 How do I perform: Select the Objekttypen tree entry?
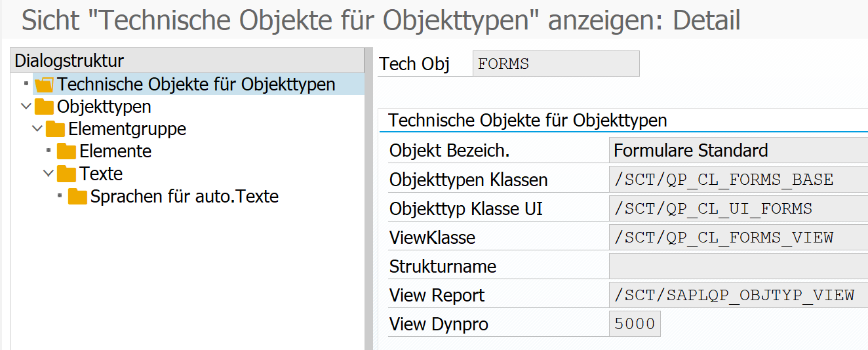click(104, 107)
